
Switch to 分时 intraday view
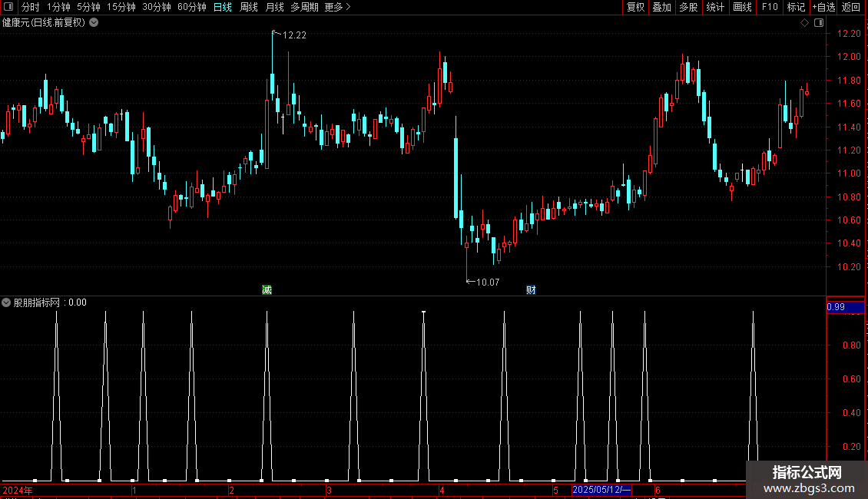pos(31,7)
